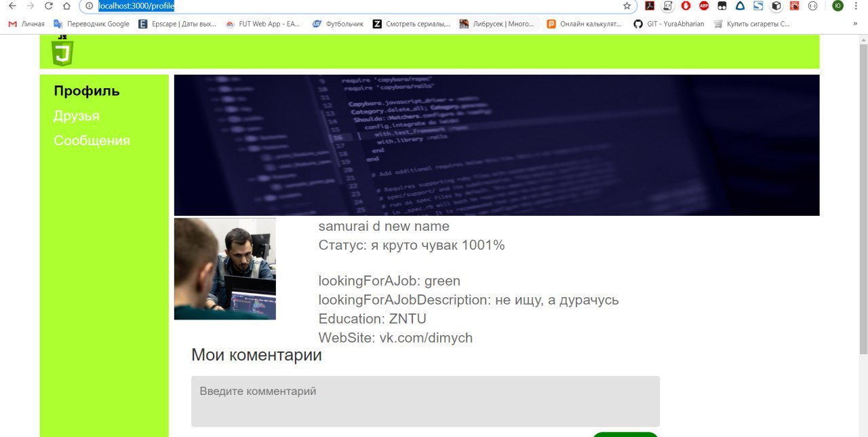Open the Gmail 'Личная' bookmark

click(26, 24)
